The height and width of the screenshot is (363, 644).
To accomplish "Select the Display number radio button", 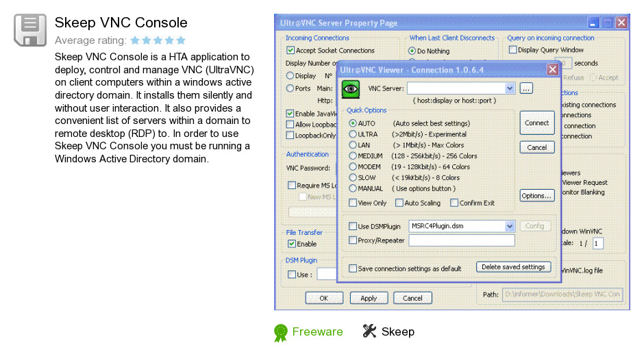I will (290, 76).
